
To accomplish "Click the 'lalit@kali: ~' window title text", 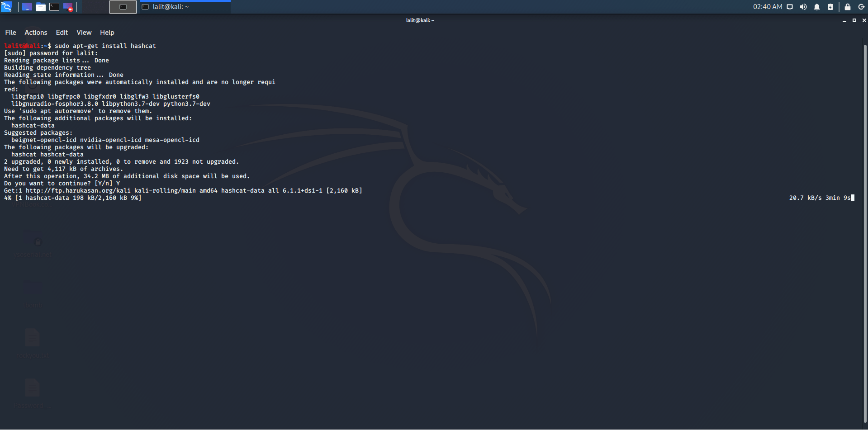I will tap(420, 20).
